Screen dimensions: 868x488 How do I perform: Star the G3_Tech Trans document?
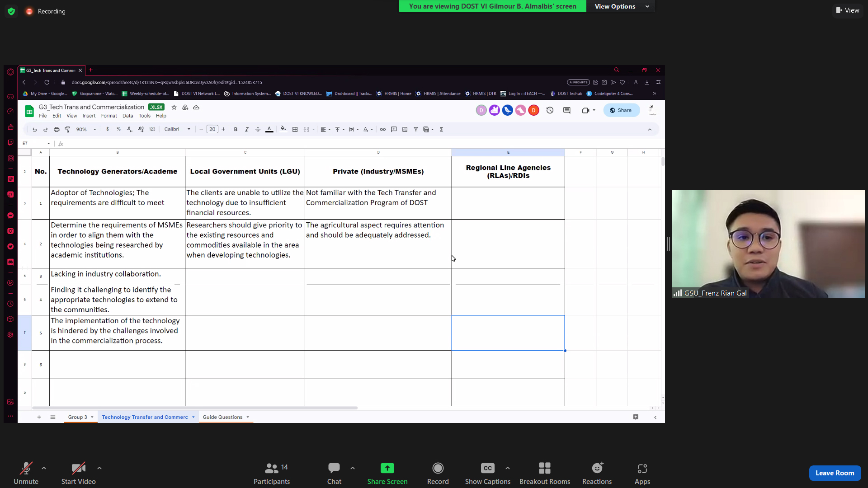pyautogui.click(x=174, y=107)
